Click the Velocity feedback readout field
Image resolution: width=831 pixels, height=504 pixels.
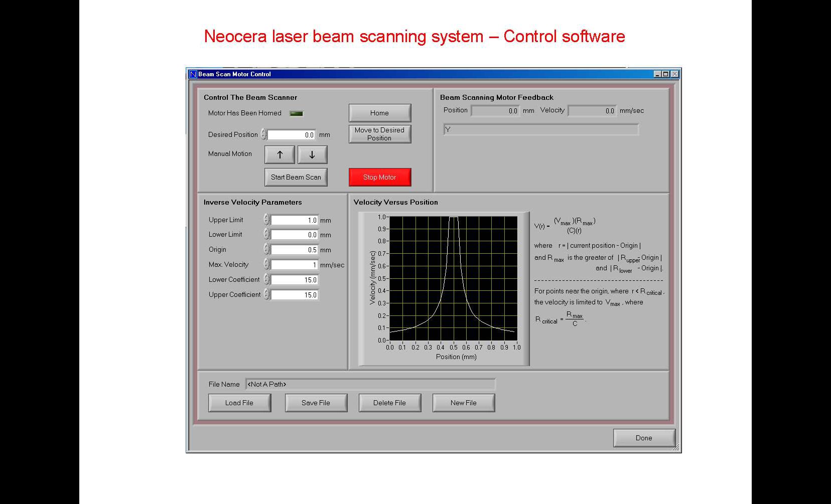[592, 111]
